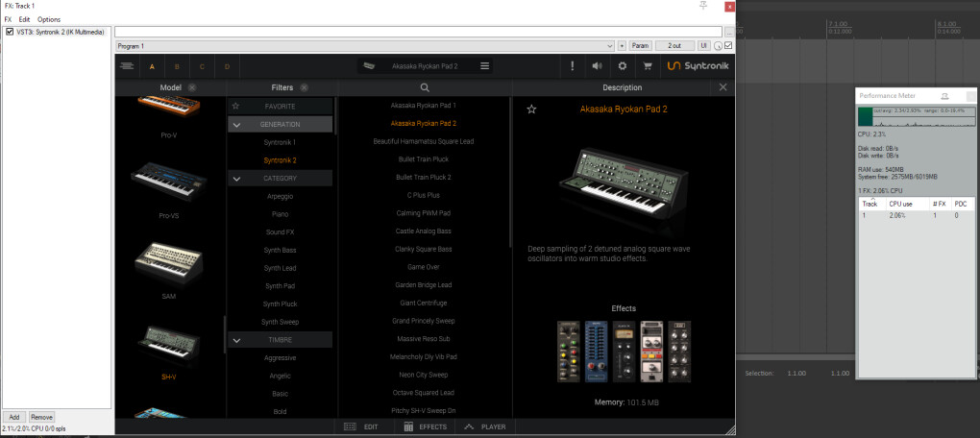Viewport: 980px width, 438px height.
Task: Open the preset hamburger menu
Action: tap(484, 65)
